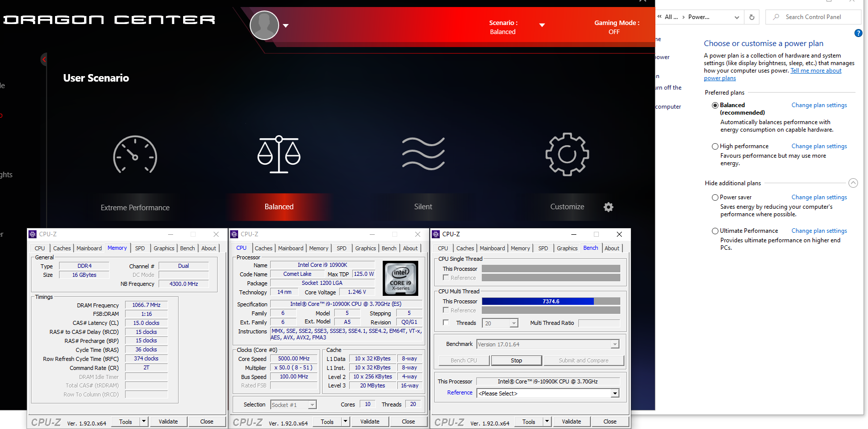This screenshot has width=868, height=429.
Task: Switch to Graphics tab in Bench window
Action: (x=567, y=248)
